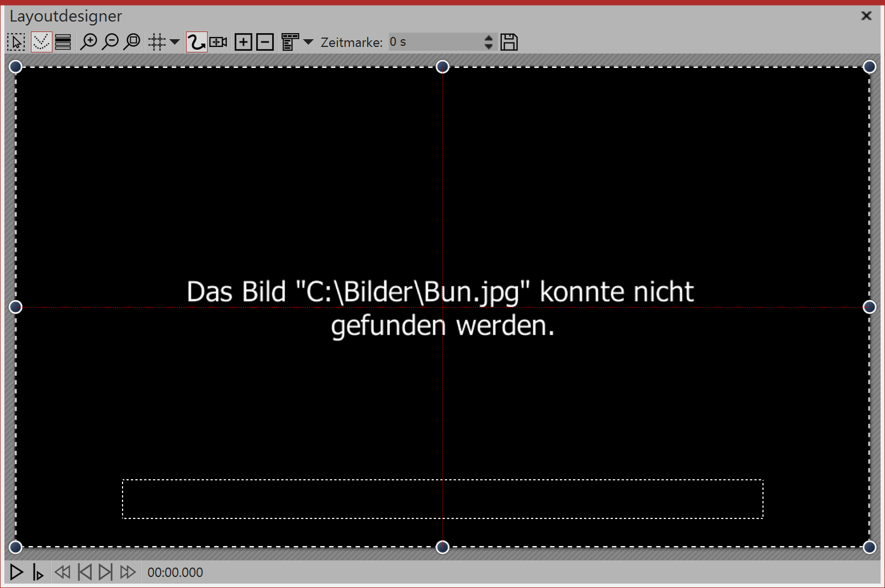The image size is (885, 588).
Task: Select the object selection arrow tool
Action: click(x=16, y=41)
